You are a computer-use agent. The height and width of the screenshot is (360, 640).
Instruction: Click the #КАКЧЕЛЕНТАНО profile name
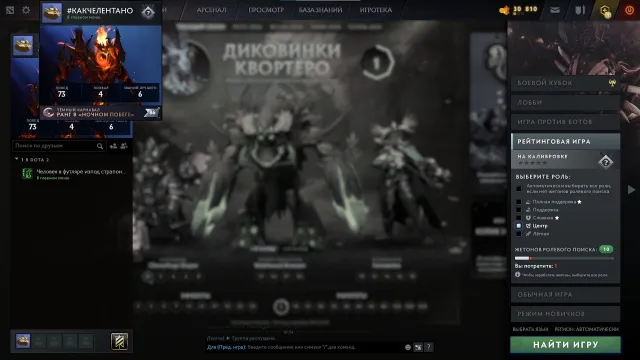(100, 11)
